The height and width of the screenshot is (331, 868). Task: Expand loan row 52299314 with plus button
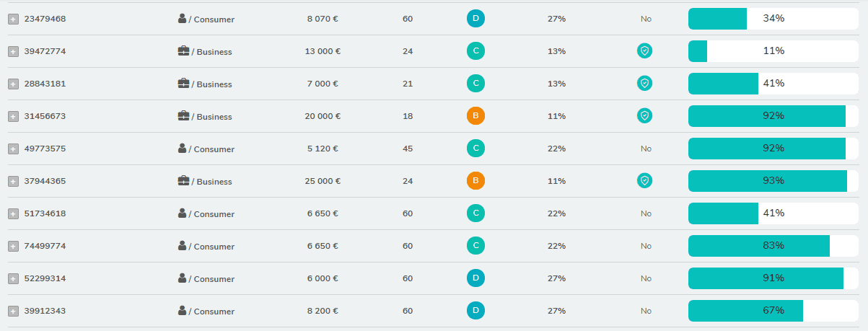pos(13,278)
